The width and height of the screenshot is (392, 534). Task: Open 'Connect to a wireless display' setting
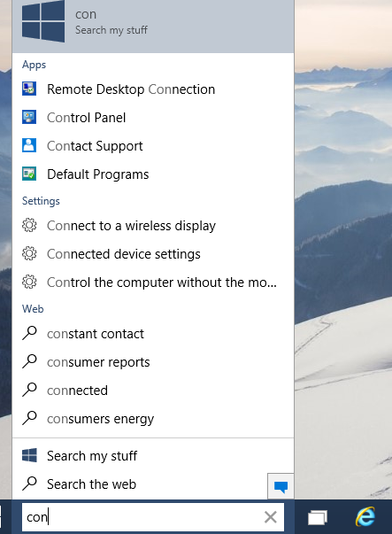pyautogui.click(x=153, y=226)
